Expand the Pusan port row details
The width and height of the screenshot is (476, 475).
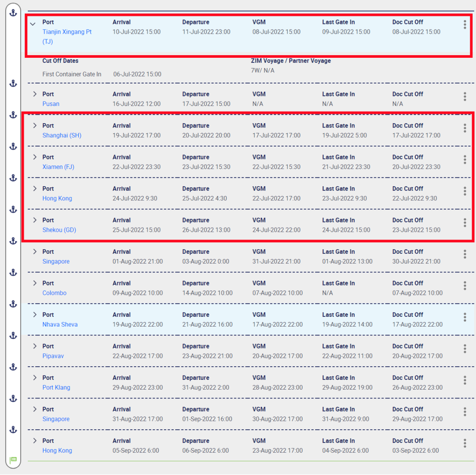point(35,94)
